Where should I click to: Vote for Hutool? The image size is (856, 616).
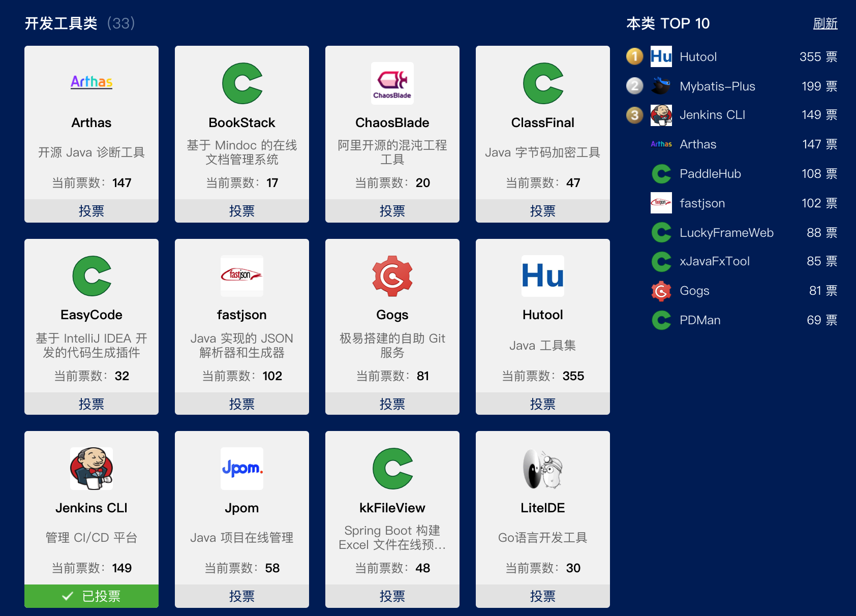(x=542, y=404)
